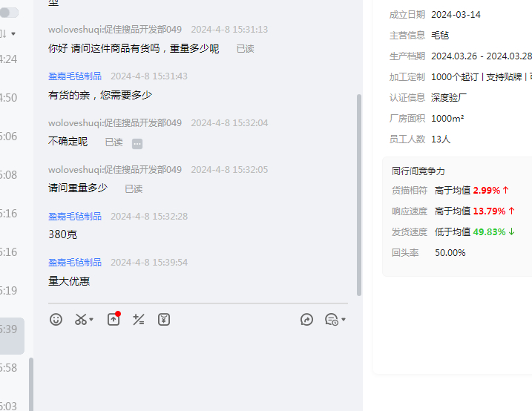
Task: Expand the dropdown arrow in left sidebar
Action: tap(13, 33)
